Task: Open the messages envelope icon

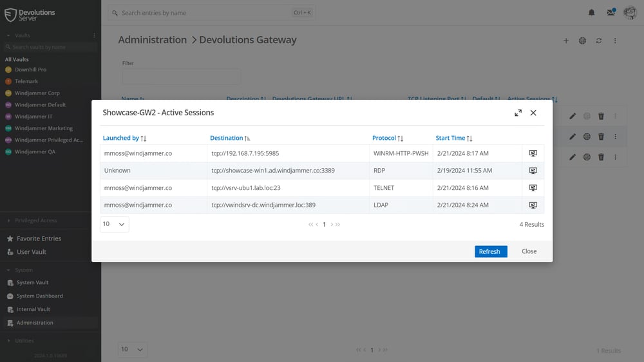Action: [611, 12]
